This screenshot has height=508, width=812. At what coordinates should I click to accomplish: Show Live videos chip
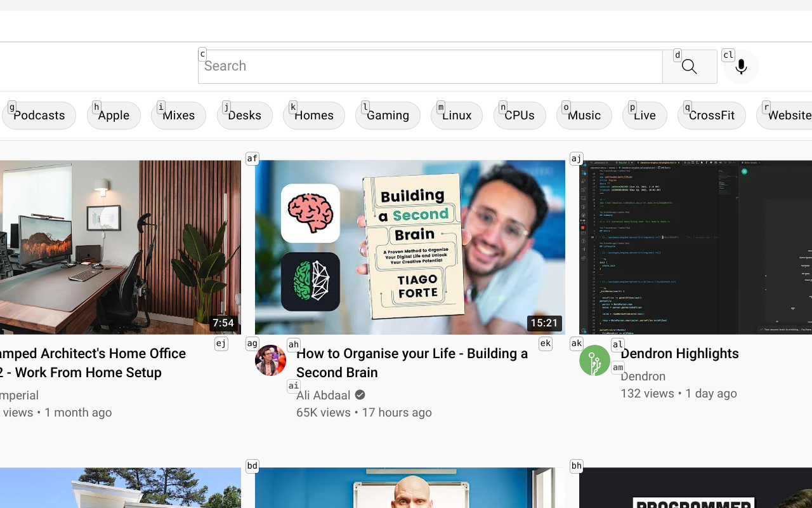pos(645,116)
